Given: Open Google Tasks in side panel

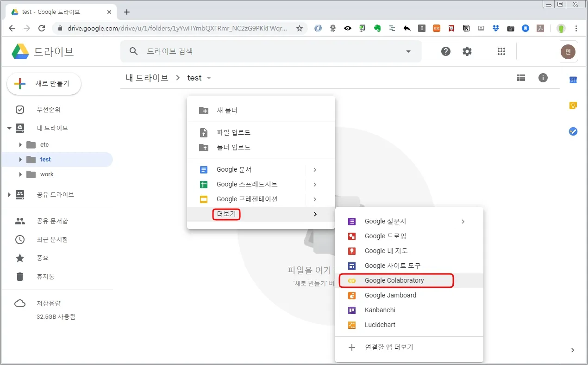Looking at the screenshot, I should (x=573, y=132).
